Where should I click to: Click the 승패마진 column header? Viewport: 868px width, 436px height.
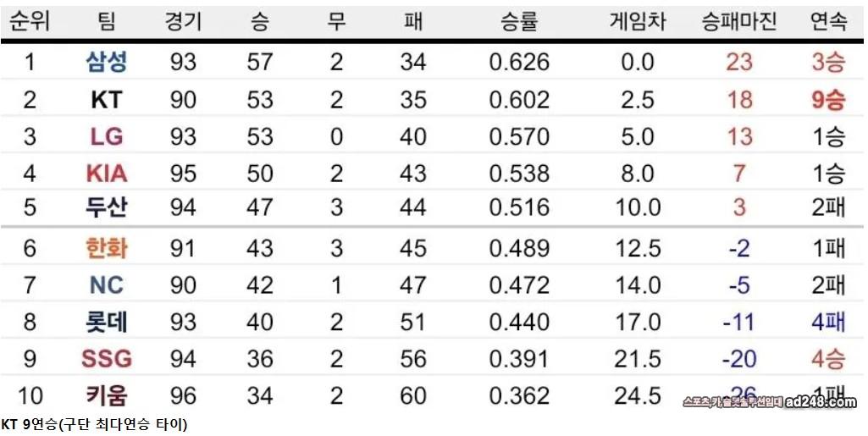coord(739,21)
